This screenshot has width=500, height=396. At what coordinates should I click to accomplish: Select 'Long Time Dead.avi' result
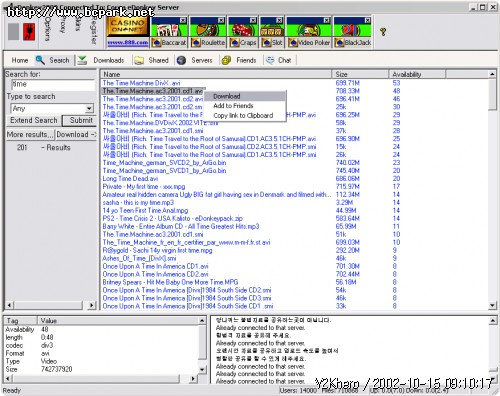pyautogui.click(x=130, y=179)
